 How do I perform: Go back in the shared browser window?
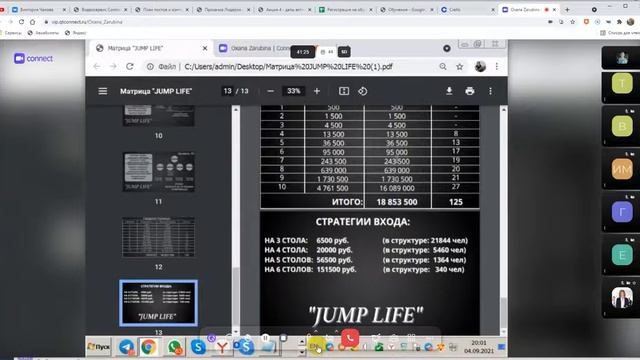(97, 66)
